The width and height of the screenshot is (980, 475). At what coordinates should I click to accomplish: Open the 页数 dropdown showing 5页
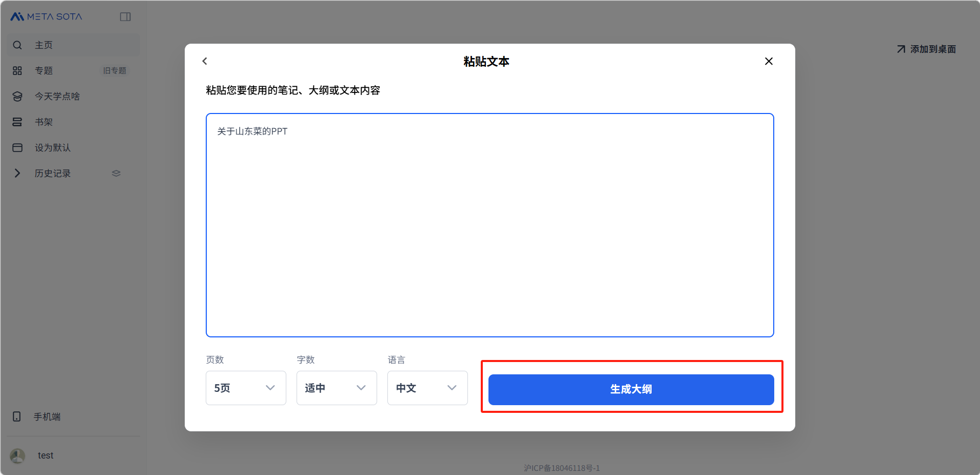[x=245, y=388]
